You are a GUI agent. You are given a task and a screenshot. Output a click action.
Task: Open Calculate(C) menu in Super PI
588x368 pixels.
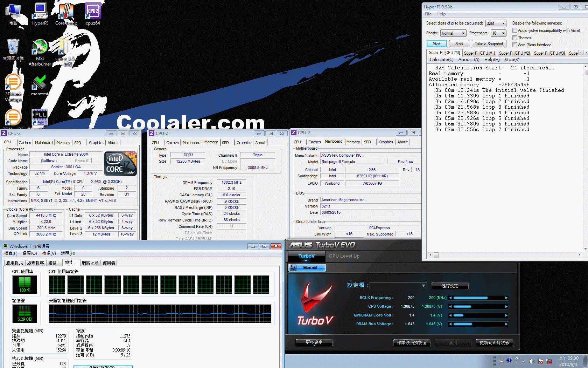coord(441,60)
